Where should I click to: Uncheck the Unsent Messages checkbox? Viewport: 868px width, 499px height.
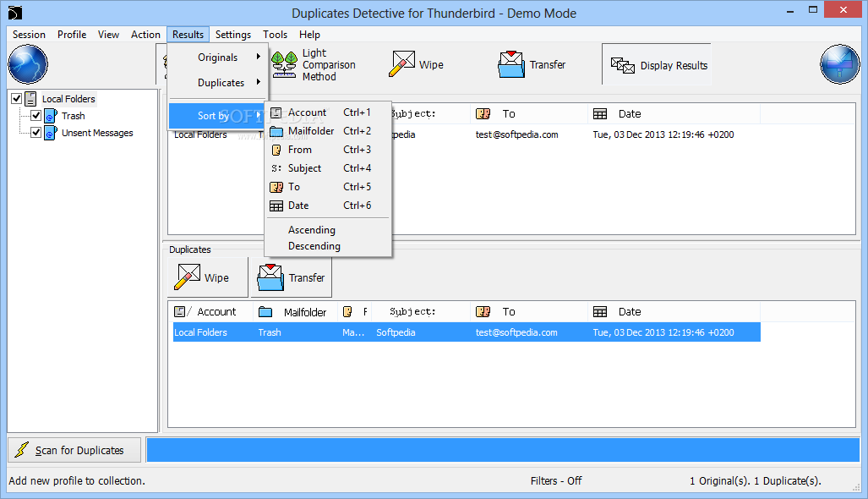tap(36, 133)
